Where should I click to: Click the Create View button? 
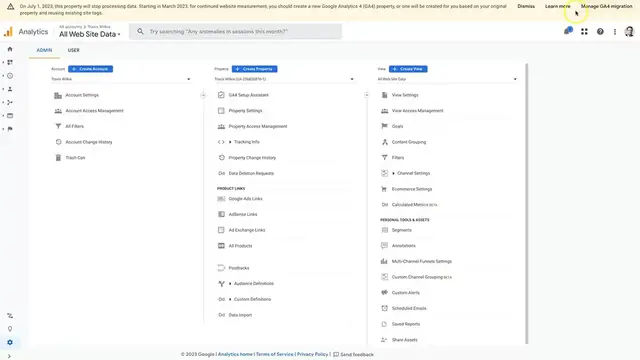click(x=408, y=69)
